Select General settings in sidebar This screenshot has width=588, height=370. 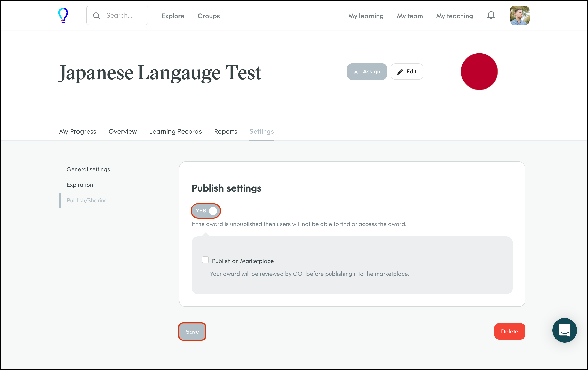(x=88, y=169)
